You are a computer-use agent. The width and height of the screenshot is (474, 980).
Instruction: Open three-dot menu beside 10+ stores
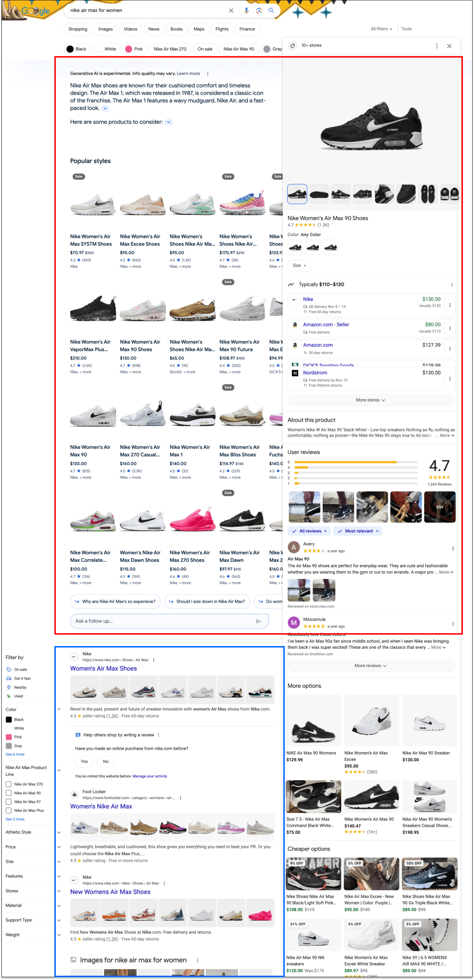(437, 46)
